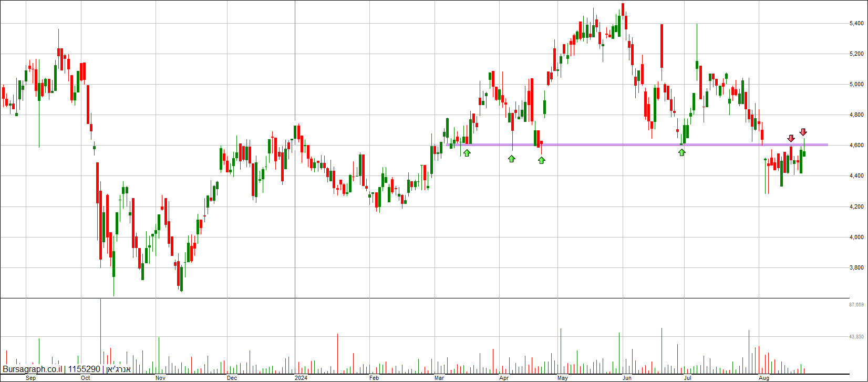Image resolution: width=868 pixels, height=382 pixels.
Task: Click the 4,400 price axis label
Action: click(x=856, y=175)
